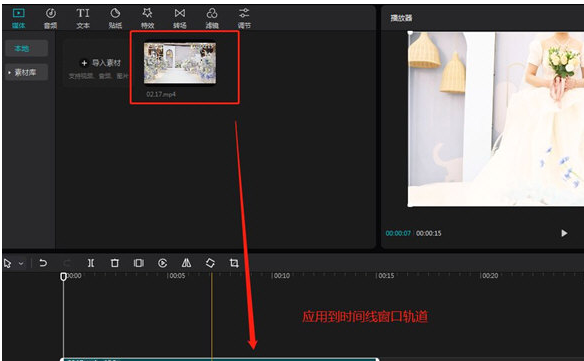Open the 音频 audio tab

51,18
